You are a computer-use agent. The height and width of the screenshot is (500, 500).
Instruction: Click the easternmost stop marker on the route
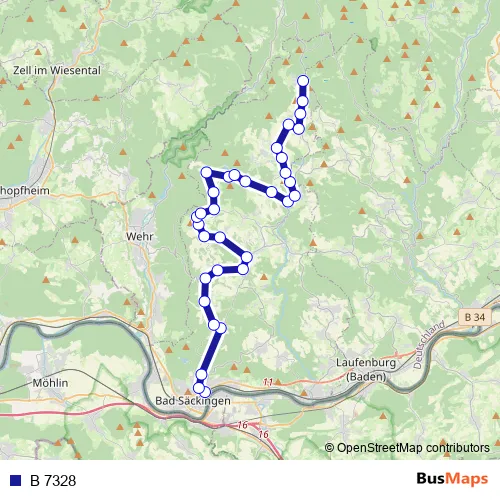coord(303,81)
